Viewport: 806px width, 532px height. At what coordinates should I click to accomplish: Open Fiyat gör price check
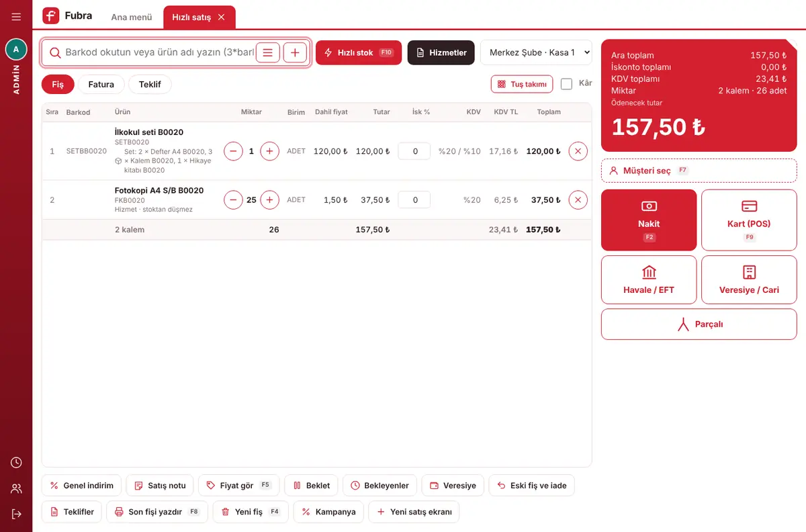pyautogui.click(x=238, y=486)
